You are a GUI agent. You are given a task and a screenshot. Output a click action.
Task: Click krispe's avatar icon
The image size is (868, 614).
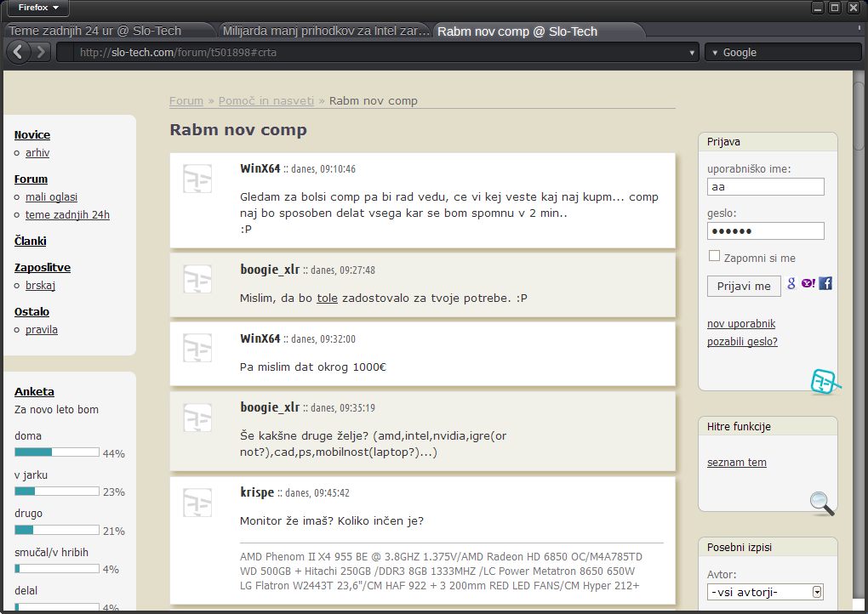pos(197,503)
